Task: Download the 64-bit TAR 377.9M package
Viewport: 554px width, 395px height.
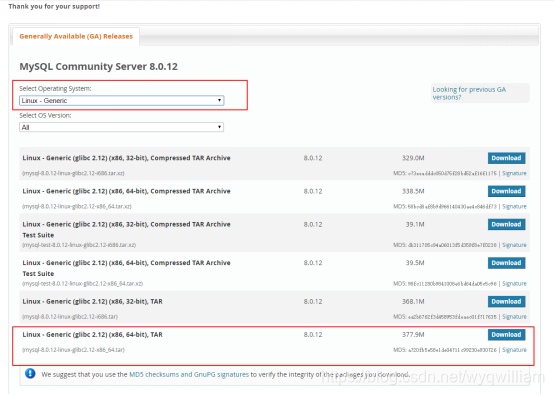Action: click(x=506, y=335)
